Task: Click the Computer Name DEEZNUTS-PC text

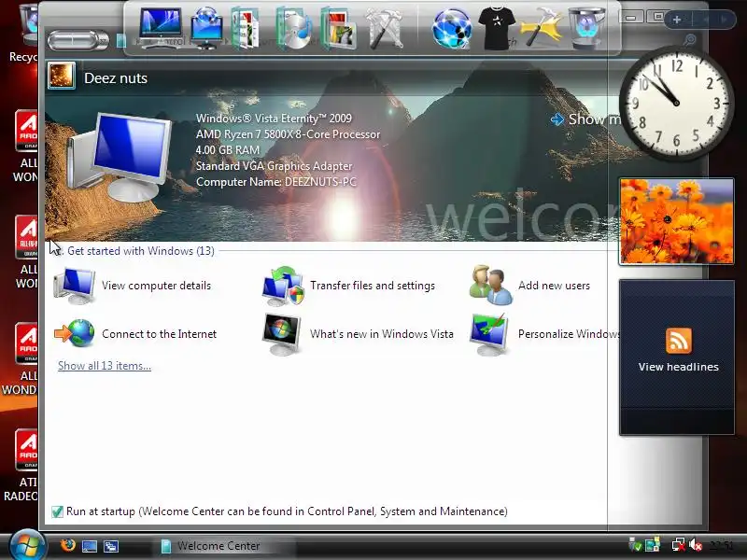Action: click(276, 182)
